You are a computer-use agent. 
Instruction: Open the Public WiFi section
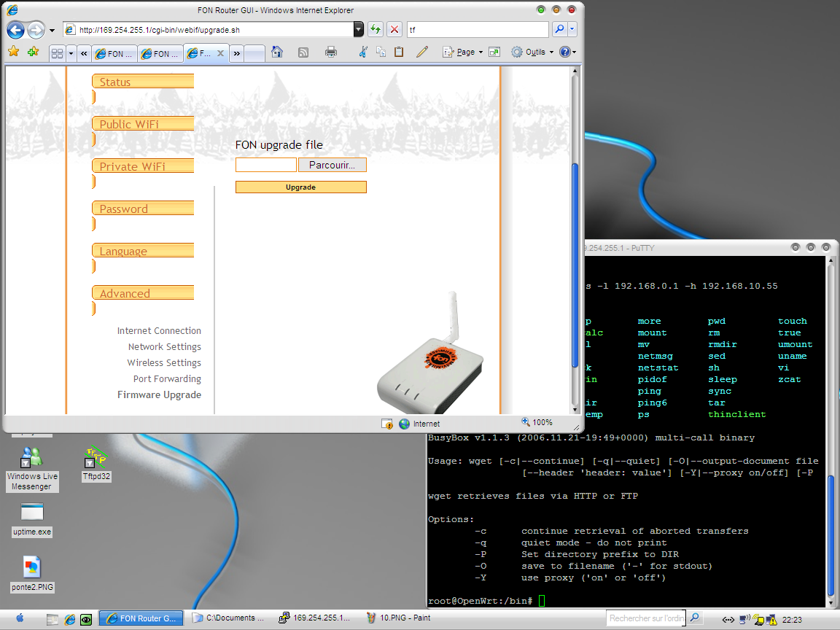[x=143, y=124]
